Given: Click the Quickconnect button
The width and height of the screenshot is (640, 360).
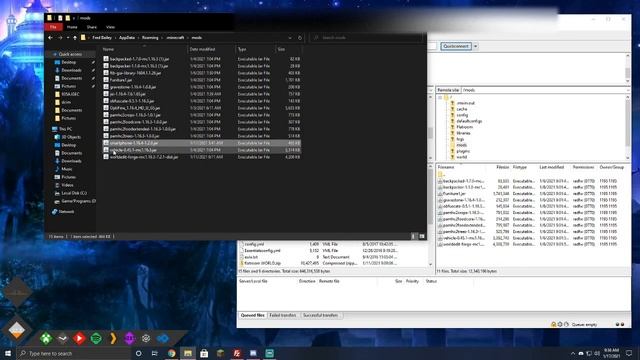Looking at the screenshot, I should click(x=456, y=46).
